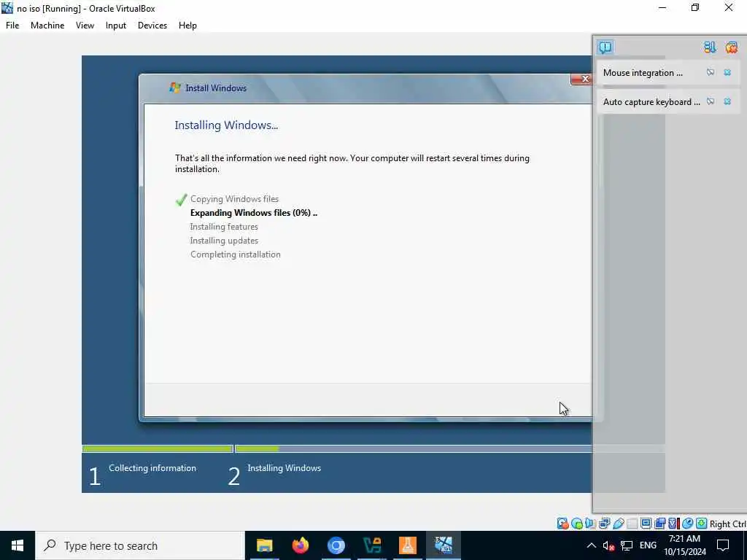Click the Installing updates step

click(x=224, y=241)
